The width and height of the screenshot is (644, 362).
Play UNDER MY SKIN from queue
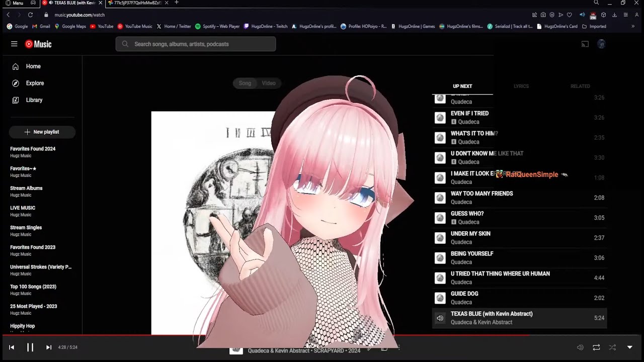(x=520, y=238)
